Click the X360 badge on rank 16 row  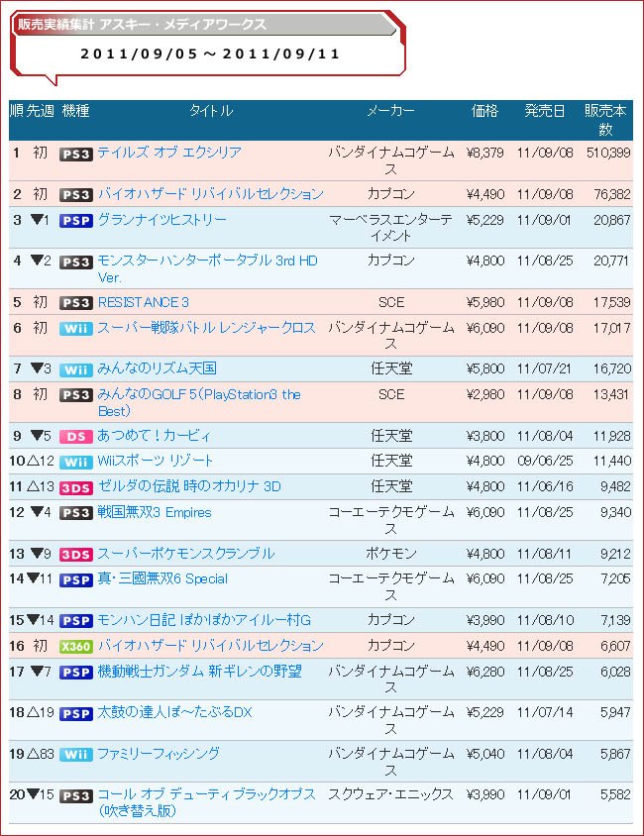coord(75,647)
